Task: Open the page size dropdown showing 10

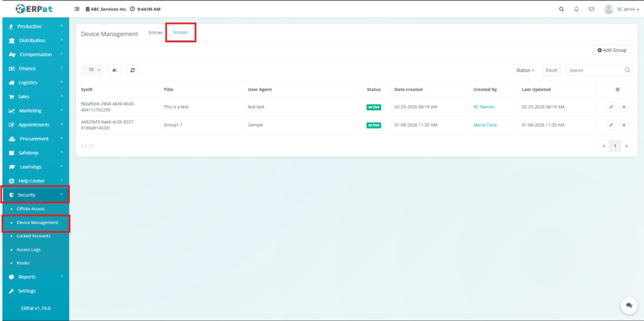Action: click(x=93, y=70)
